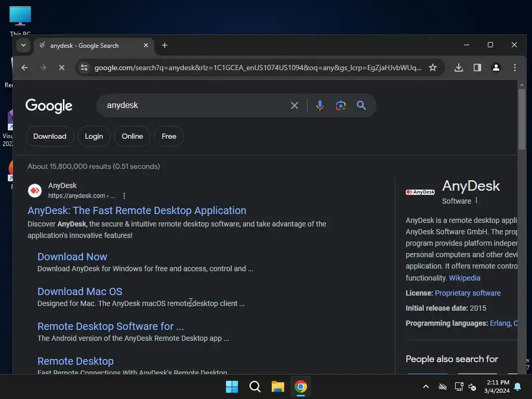Open Windows taskbar search
Screen dimensions: 532x399
(255, 387)
